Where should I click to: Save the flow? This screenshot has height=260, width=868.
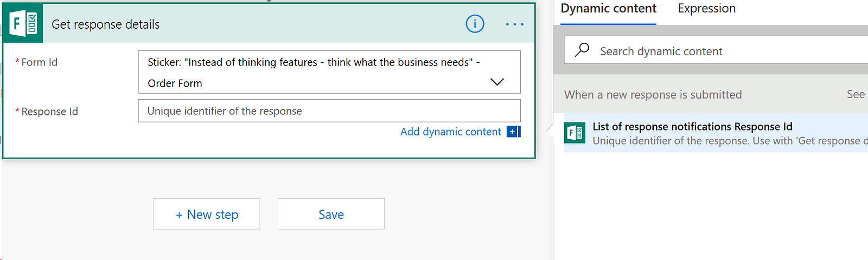click(331, 214)
